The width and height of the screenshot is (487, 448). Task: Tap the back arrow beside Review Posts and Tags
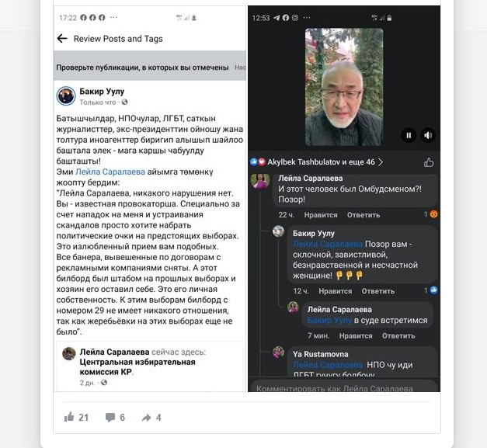coord(62,39)
